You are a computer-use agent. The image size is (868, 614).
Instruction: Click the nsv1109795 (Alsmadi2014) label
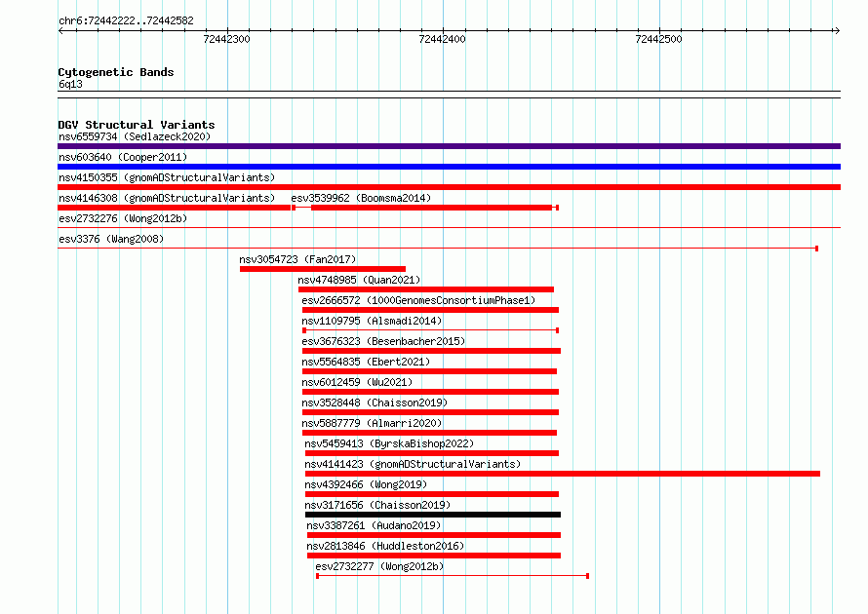[x=372, y=321]
